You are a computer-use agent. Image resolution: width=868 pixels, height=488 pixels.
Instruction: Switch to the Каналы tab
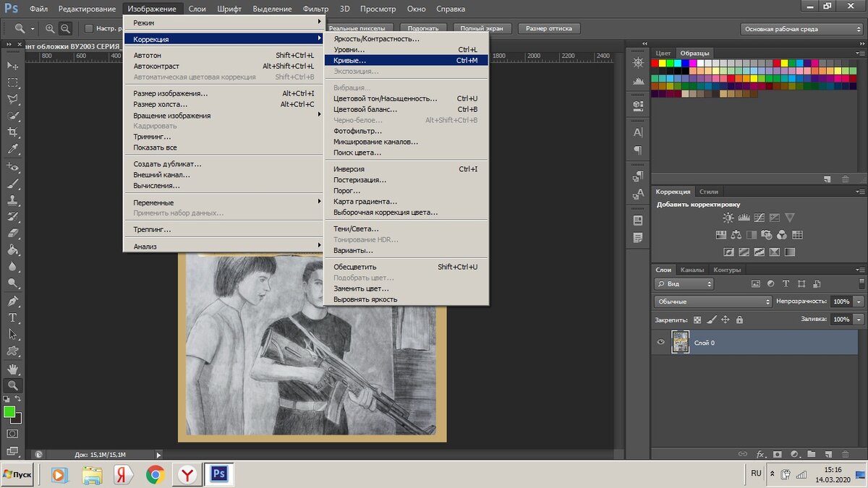[x=692, y=270]
